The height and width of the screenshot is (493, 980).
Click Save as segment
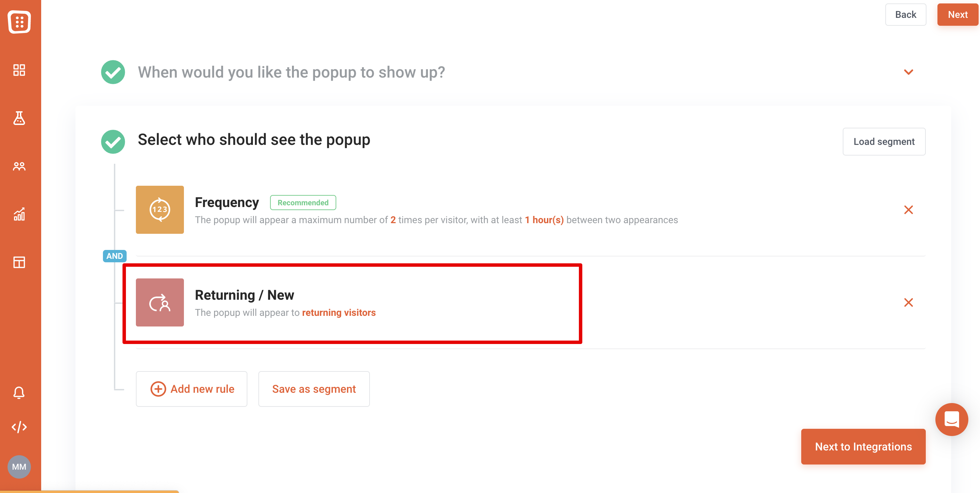click(x=314, y=389)
